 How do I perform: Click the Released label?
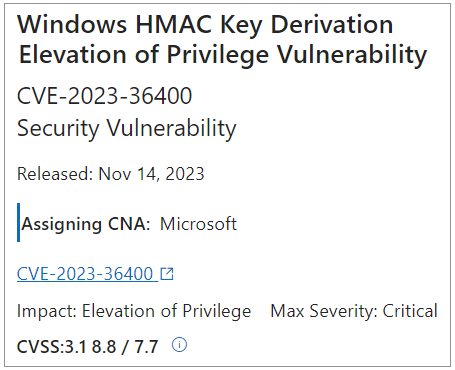tap(55, 174)
